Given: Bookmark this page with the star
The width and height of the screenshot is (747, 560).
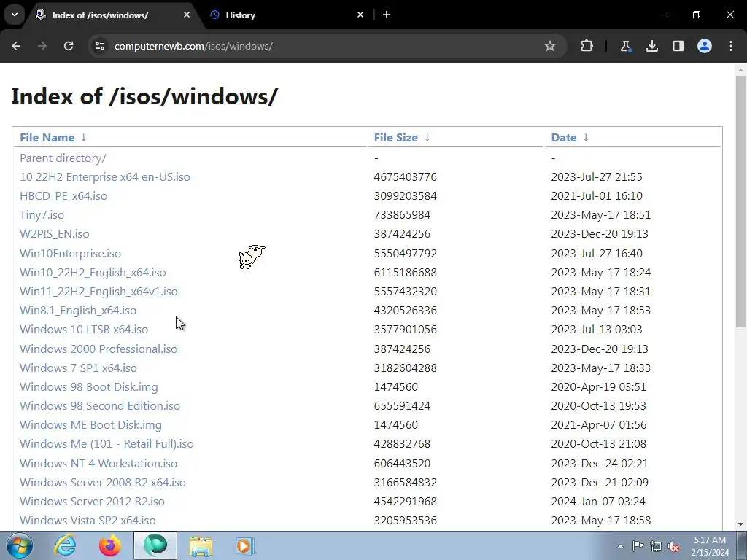Looking at the screenshot, I should (x=550, y=46).
